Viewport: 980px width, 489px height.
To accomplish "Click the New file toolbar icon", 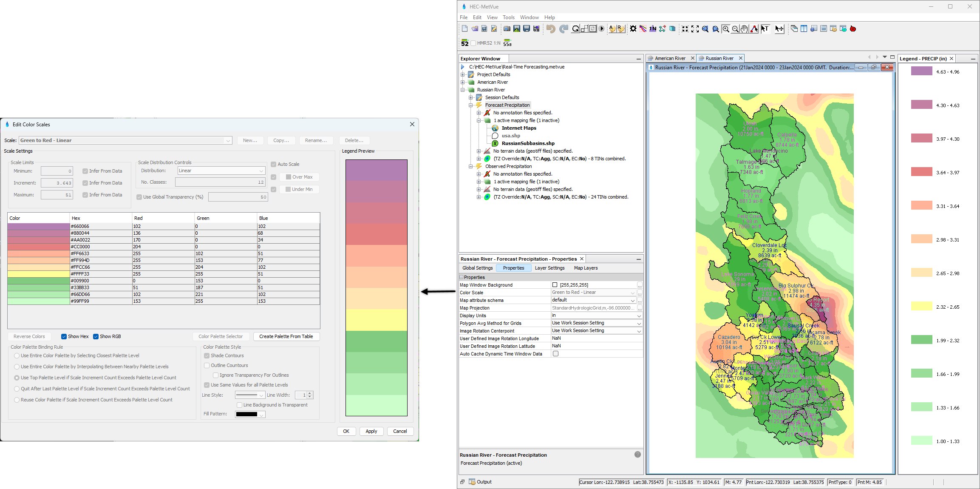I will click(x=465, y=29).
